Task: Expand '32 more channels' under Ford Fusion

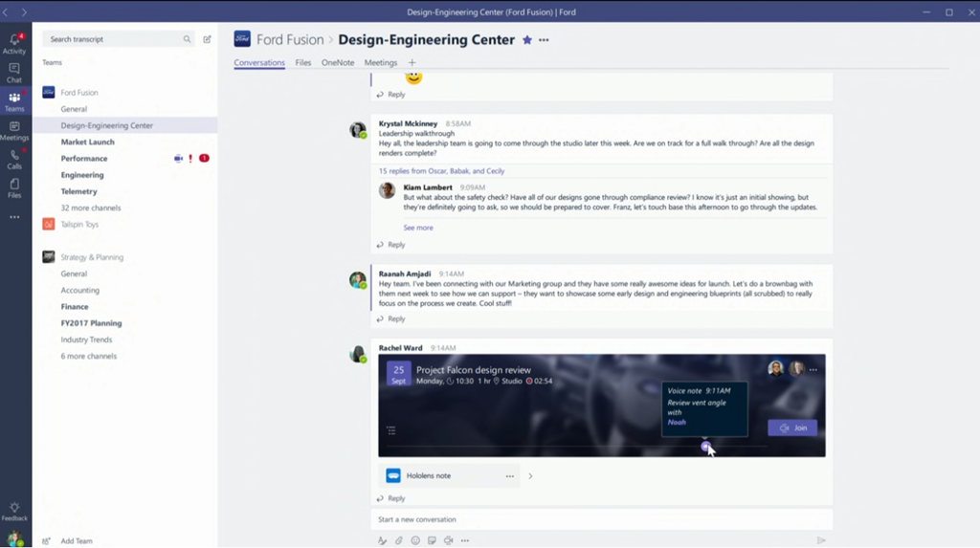Action: click(91, 208)
